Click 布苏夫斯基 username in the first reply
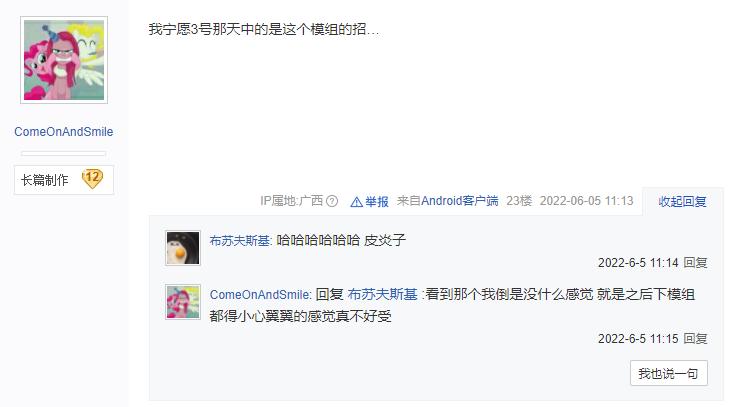Viewport: 737px width, 407px height. pyautogui.click(x=240, y=241)
